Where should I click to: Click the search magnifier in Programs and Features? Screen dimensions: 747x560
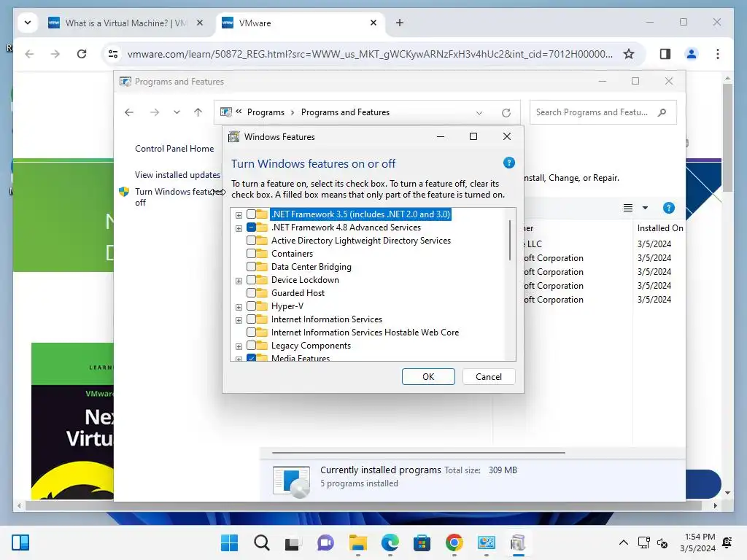click(x=662, y=112)
